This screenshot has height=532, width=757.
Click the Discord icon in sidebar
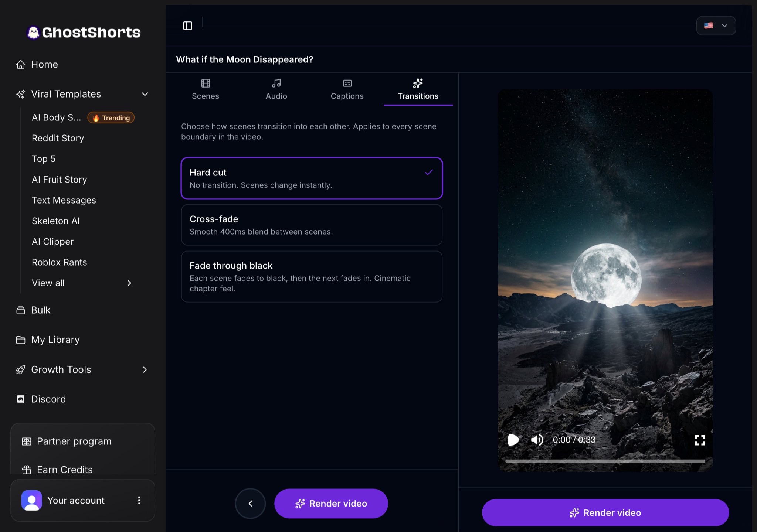21,399
